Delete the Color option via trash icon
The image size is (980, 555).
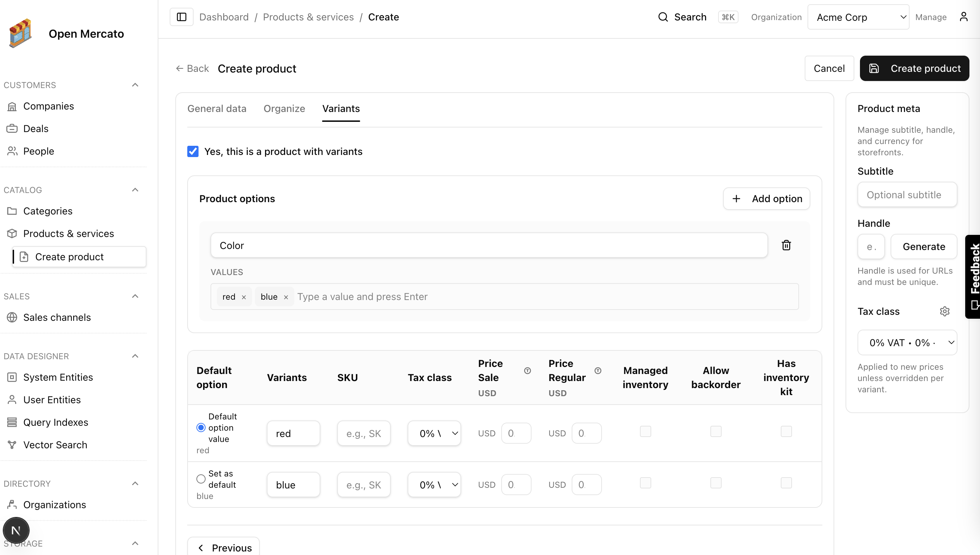coord(786,245)
